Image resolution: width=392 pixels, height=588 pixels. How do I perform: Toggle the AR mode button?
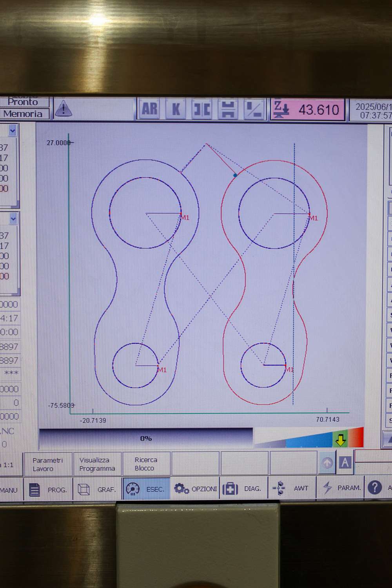point(149,109)
